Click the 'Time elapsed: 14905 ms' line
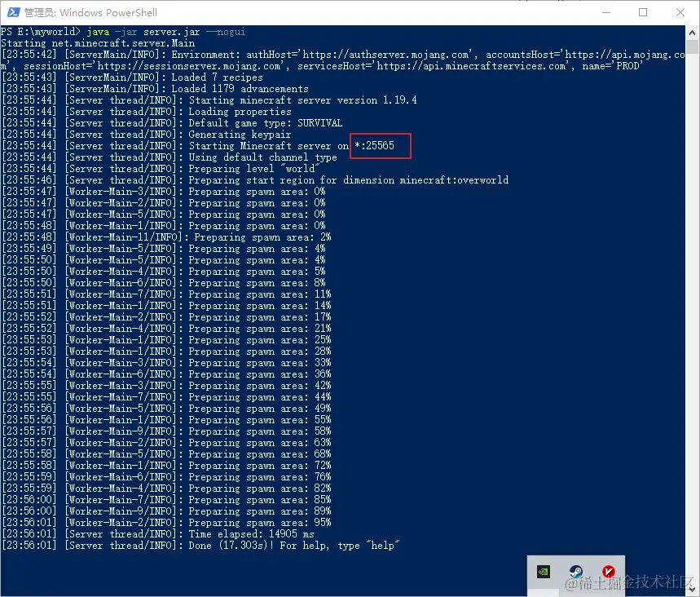 point(158,534)
